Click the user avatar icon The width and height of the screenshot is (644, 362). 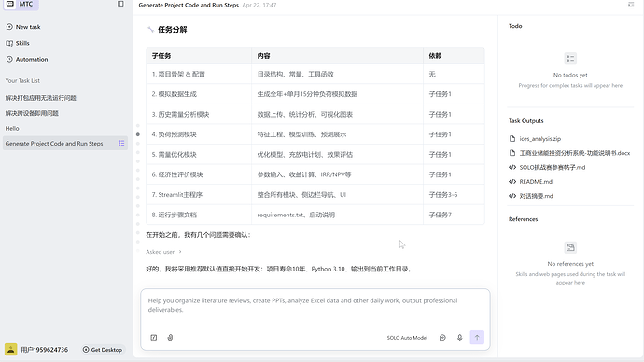[x=10, y=350]
